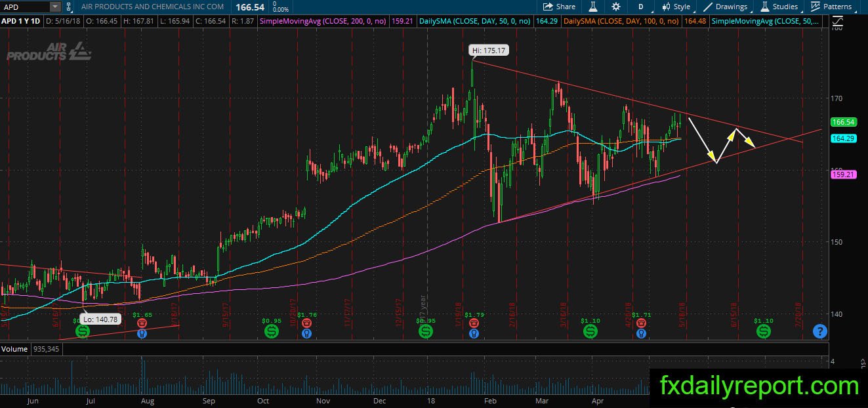Click the Lo: 140.78 price bubble

pos(100,319)
